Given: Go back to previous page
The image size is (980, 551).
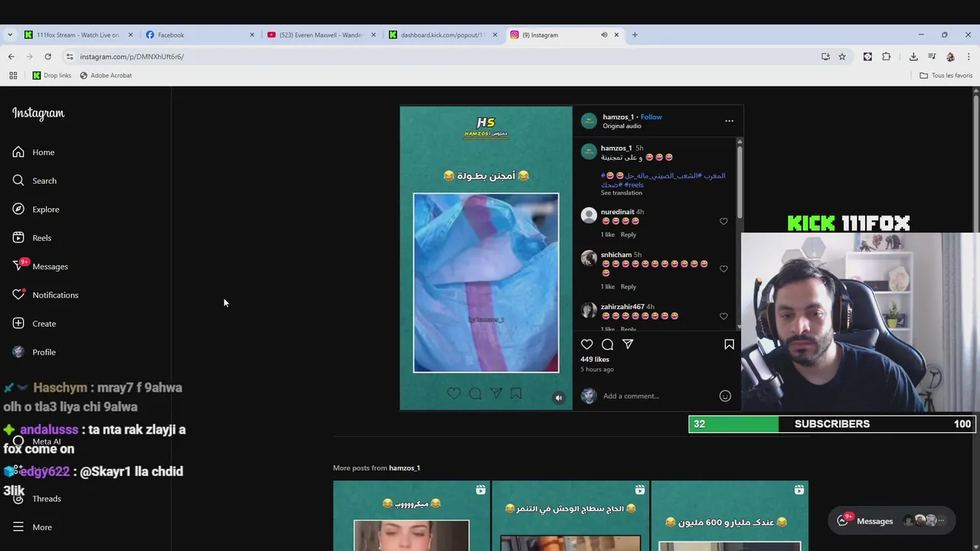Looking at the screenshot, I should tap(11, 57).
